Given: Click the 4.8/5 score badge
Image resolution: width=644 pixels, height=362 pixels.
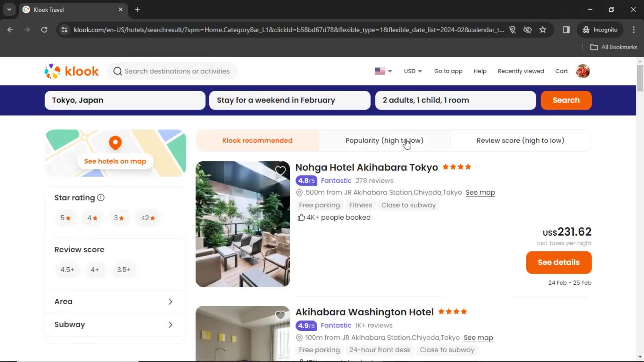Looking at the screenshot, I should point(306,181).
